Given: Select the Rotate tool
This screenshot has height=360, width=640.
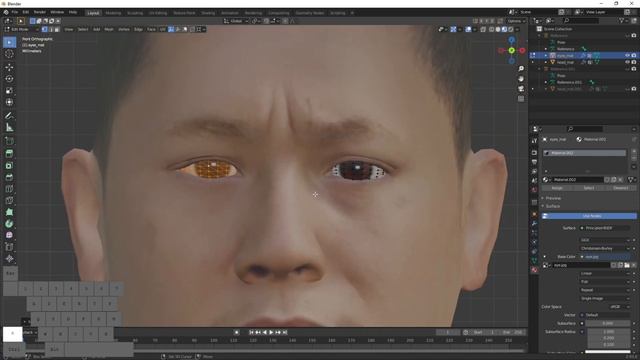Looking at the screenshot, I should 9,79.
